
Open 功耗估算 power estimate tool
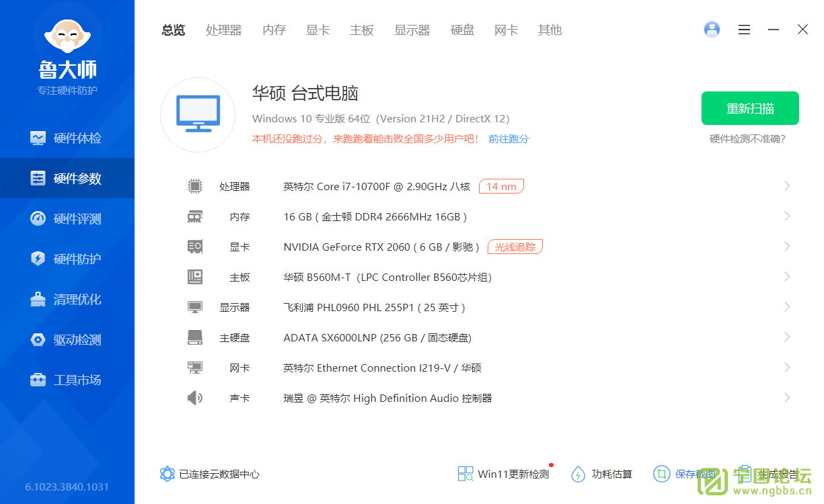[x=601, y=474]
